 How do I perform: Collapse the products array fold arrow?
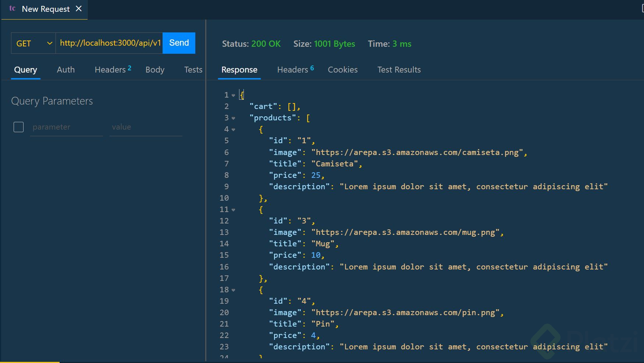pyautogui.click(x=233, y=118)
